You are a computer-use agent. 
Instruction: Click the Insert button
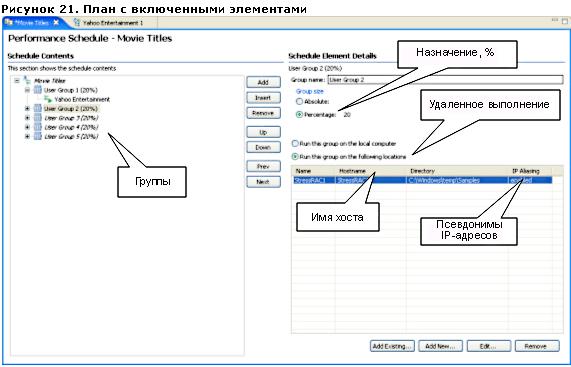coord(263,98)
